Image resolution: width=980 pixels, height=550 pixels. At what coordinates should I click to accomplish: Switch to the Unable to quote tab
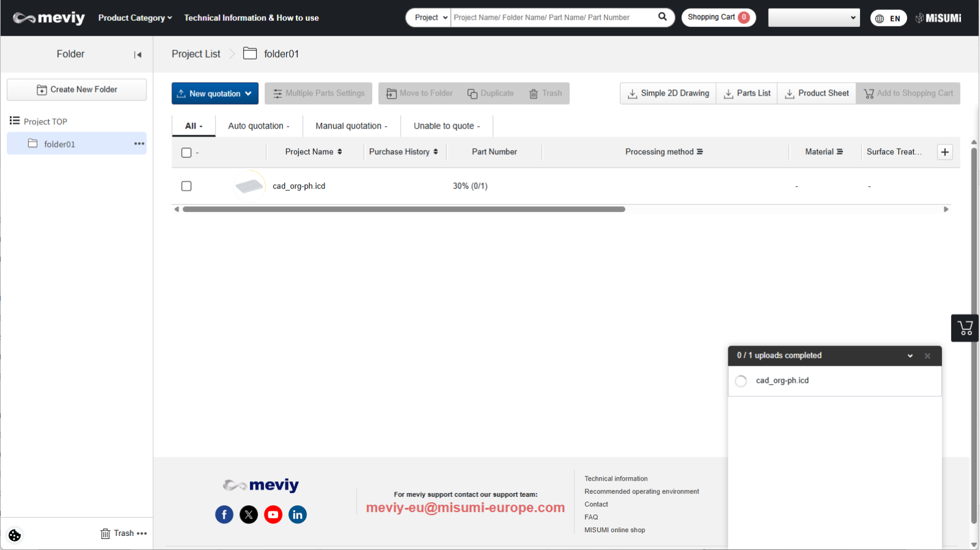pyautogui.click(x=447, y=126)
